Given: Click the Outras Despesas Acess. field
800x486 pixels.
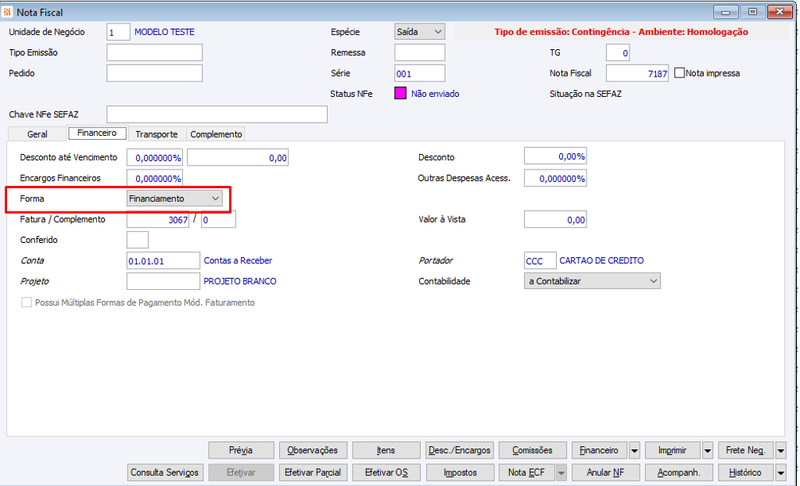Looking at the screenshot, I should pyautogui.click(x=555, y=178).
